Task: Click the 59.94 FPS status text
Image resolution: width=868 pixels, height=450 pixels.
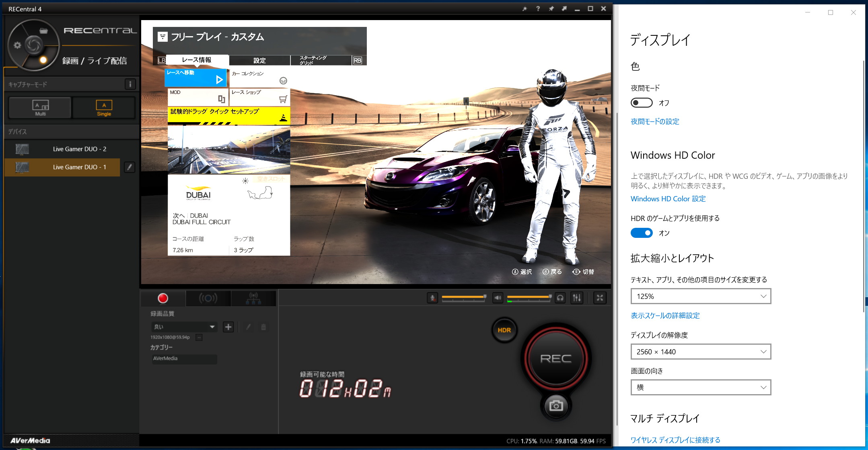Action: (593, 441)
